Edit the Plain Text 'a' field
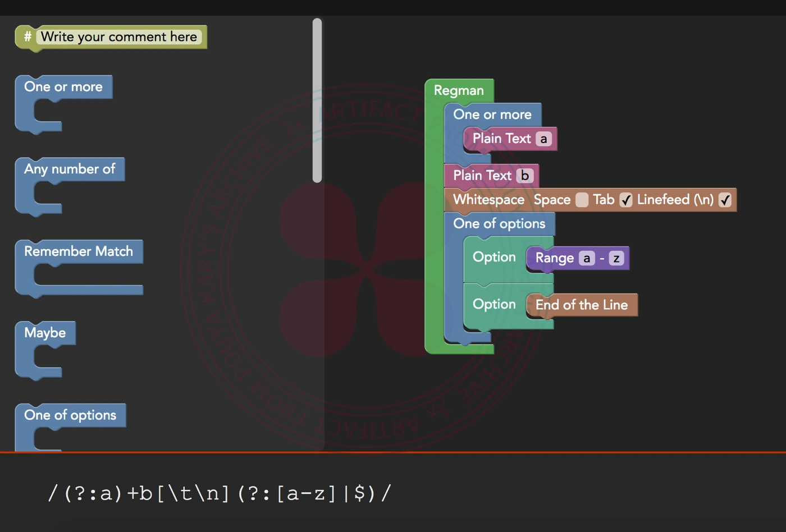 (543, 139)
